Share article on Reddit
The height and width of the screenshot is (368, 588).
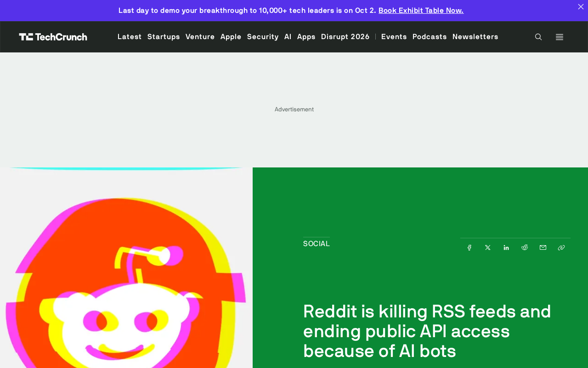[525, 247]
